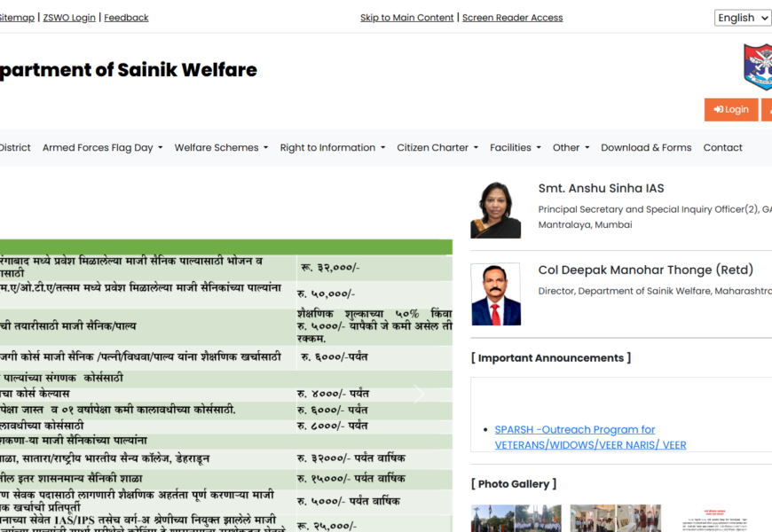This screenshot has height=532, width=772.
Task: Click the Sitemap link
Action: (17, 18)
